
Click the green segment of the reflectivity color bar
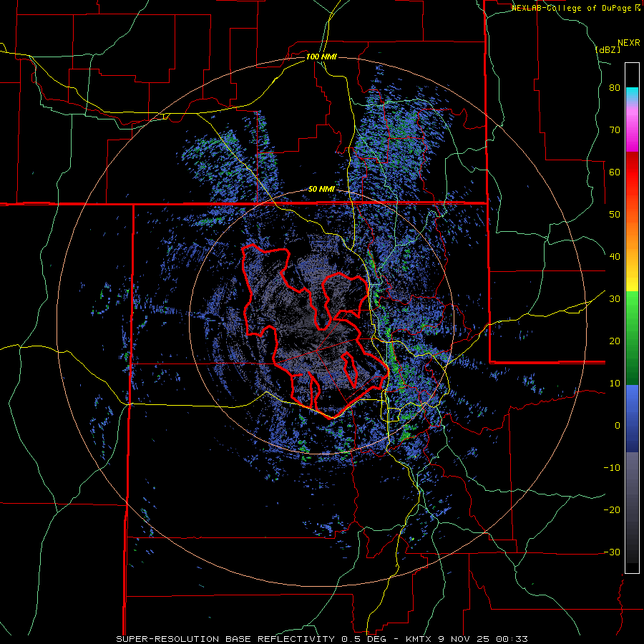pyautogui.click(x=632, y=338)
